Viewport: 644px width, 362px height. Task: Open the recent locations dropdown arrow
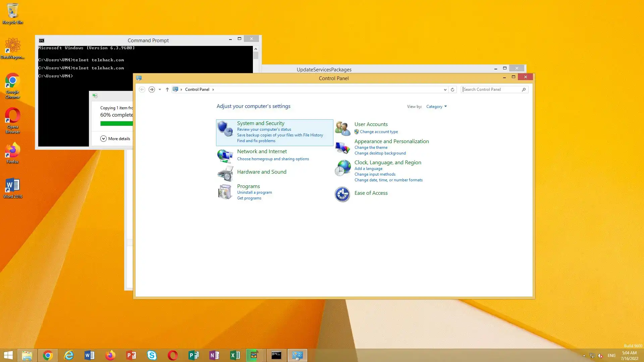tap(160, 89)
